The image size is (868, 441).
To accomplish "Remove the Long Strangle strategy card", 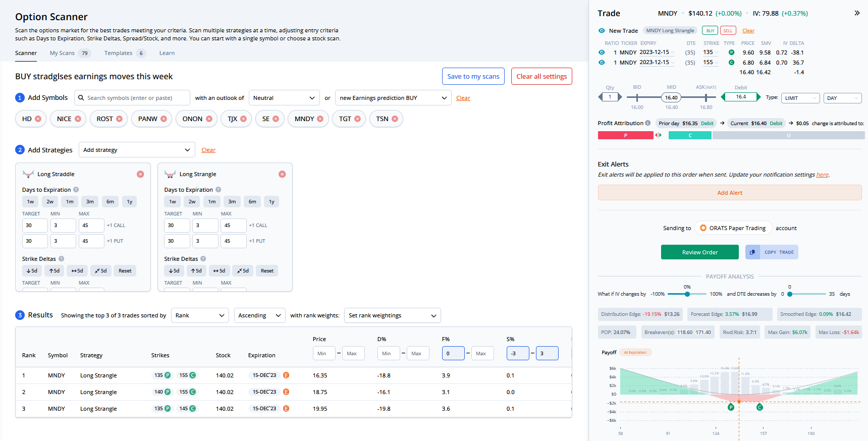I will coord(282,174).
